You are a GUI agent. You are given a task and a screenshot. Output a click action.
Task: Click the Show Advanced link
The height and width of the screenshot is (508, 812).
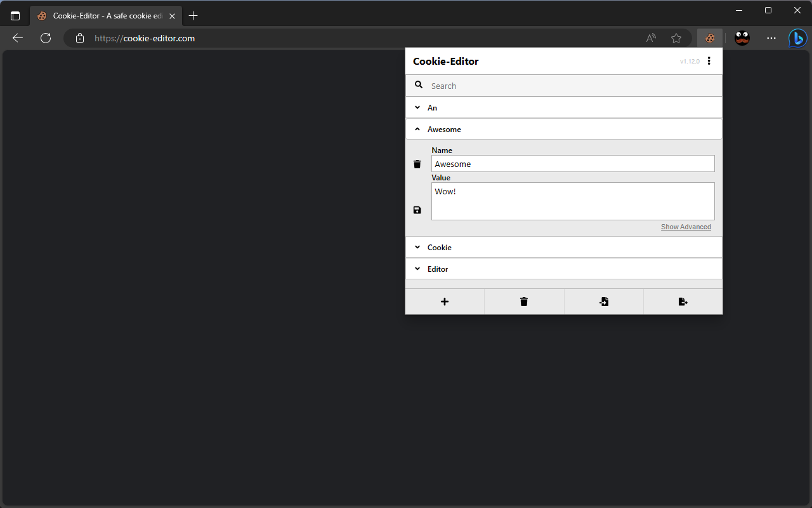(x=686, y=227)
